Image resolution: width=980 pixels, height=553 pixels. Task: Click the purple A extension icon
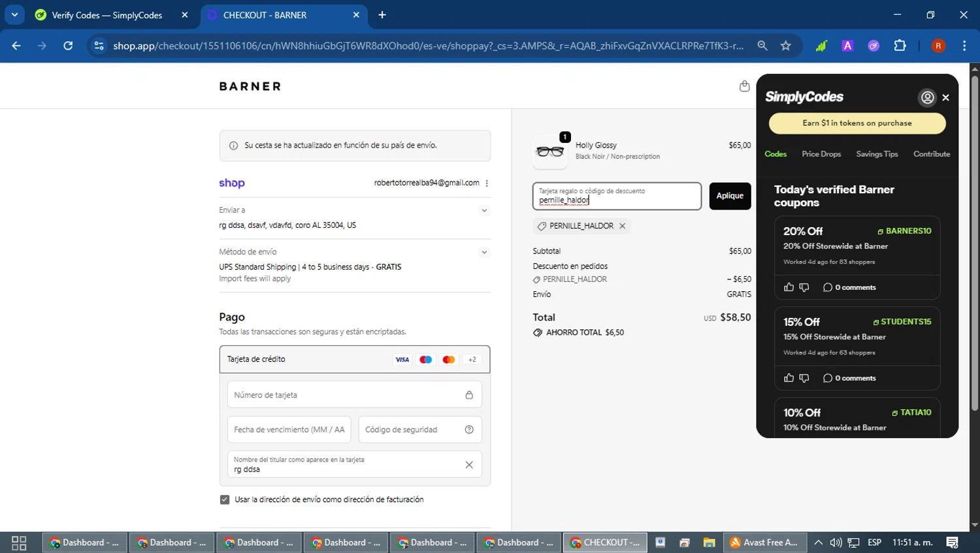847,46
